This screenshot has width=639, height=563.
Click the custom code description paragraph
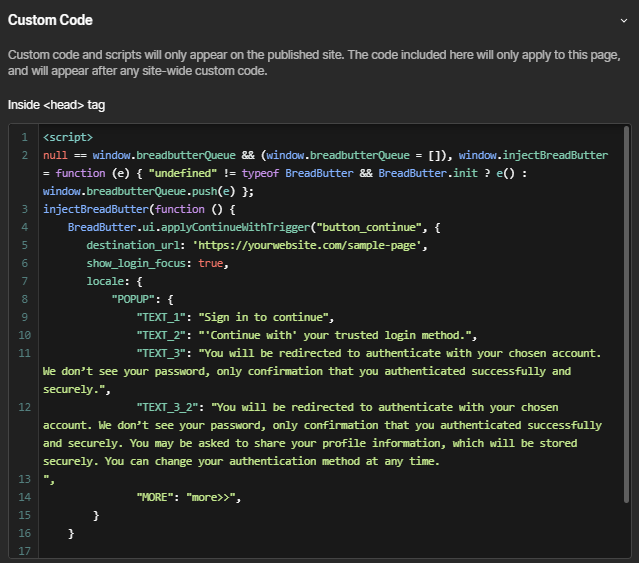[314, 63]
